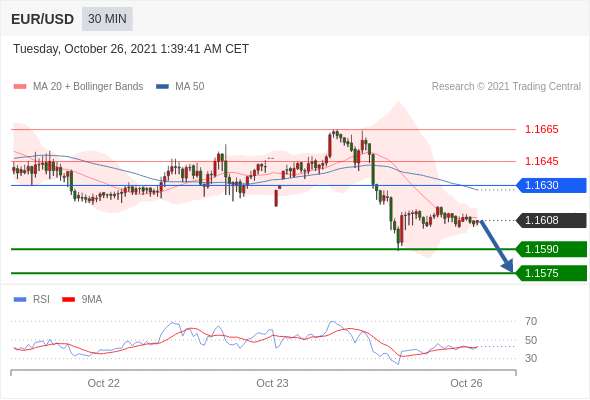Viewport: 590px width, 400px height.
Task: Click the MA 50 blue legend swatch
Action: point(162,87)
